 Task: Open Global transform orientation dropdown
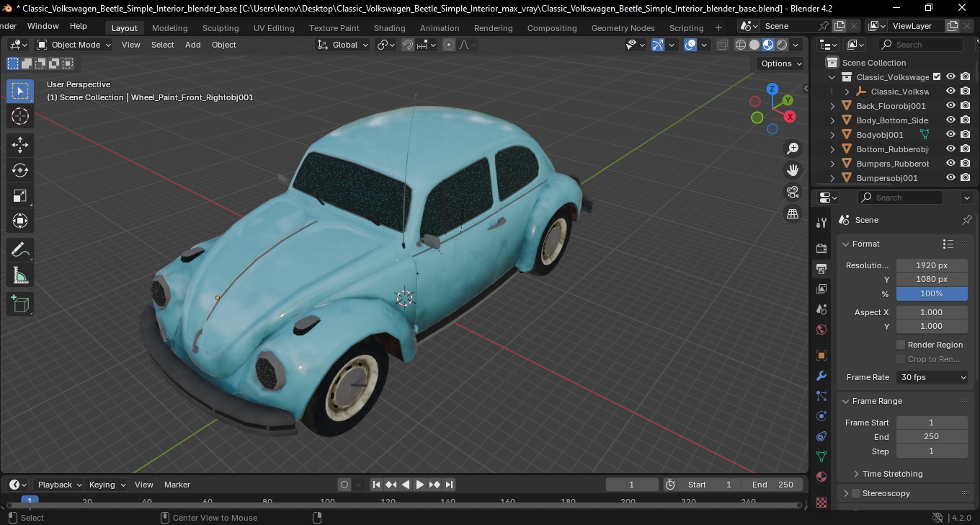click(x=343, y=45)
